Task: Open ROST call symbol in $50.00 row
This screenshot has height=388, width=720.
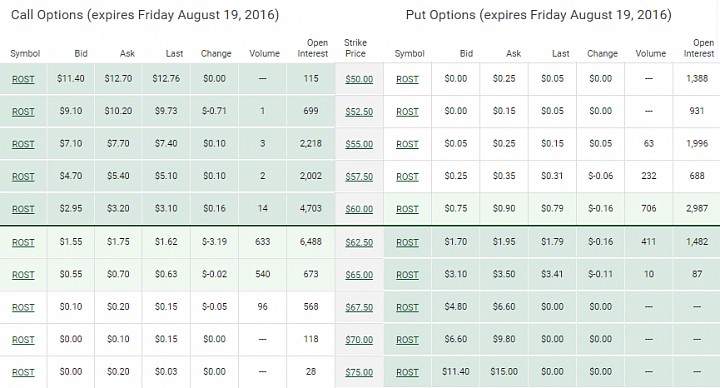Action: coord(23,79)
